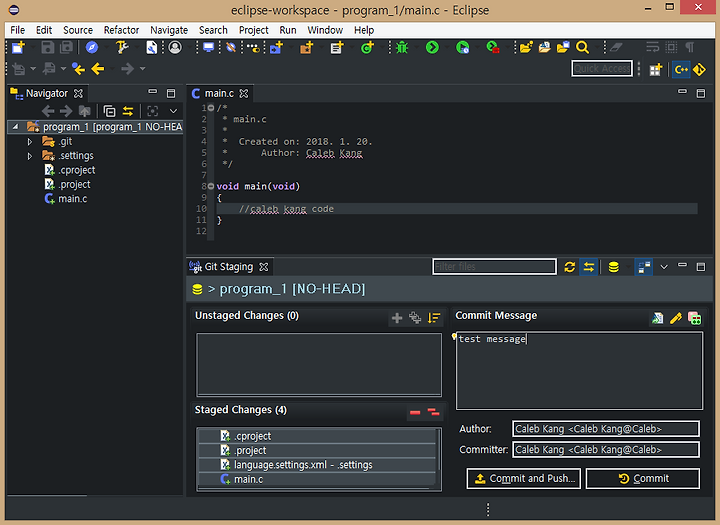720x525 pixels.
Task: Click the Run External Tools icon
Action: click(x=493, y=47)
